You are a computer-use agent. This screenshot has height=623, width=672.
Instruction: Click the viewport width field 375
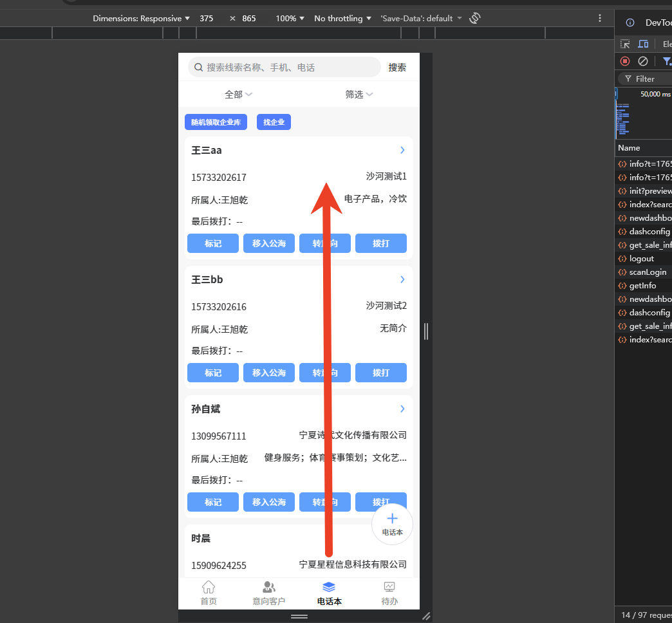(x=207, y=19)
